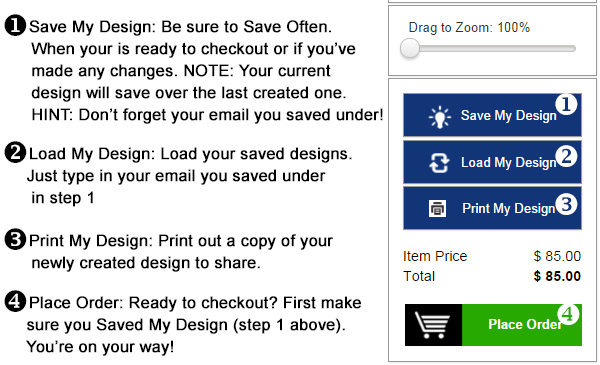Click the printer icon on Print My Design
This screenshot has width=600, height=365.
coord(437,209)
